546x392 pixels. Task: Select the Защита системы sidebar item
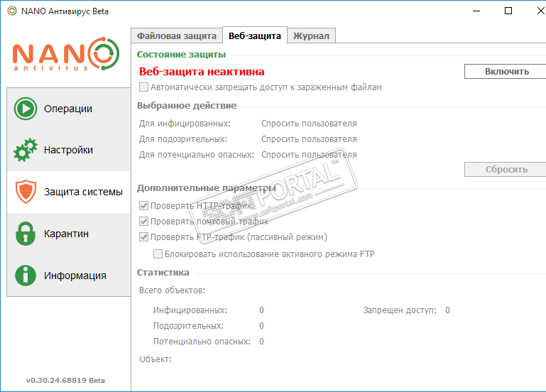click(x=69, y=192)
